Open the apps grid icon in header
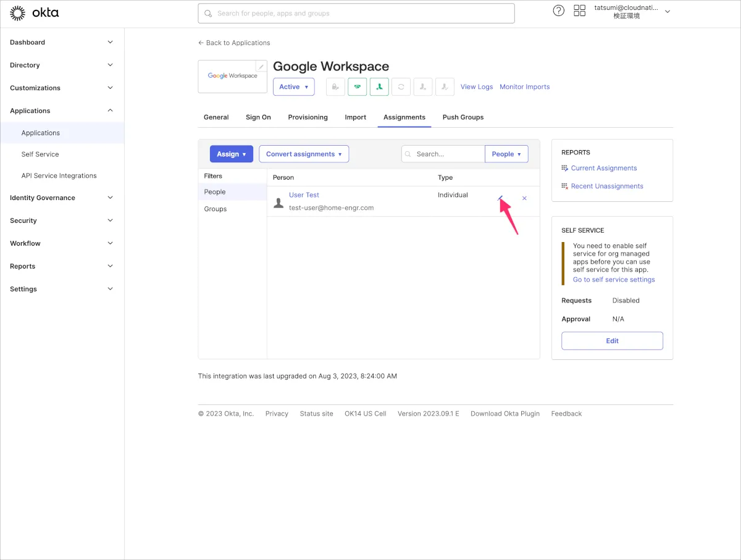Image resolution: width=741 pixels, height=560 pixels. (579, 11)
